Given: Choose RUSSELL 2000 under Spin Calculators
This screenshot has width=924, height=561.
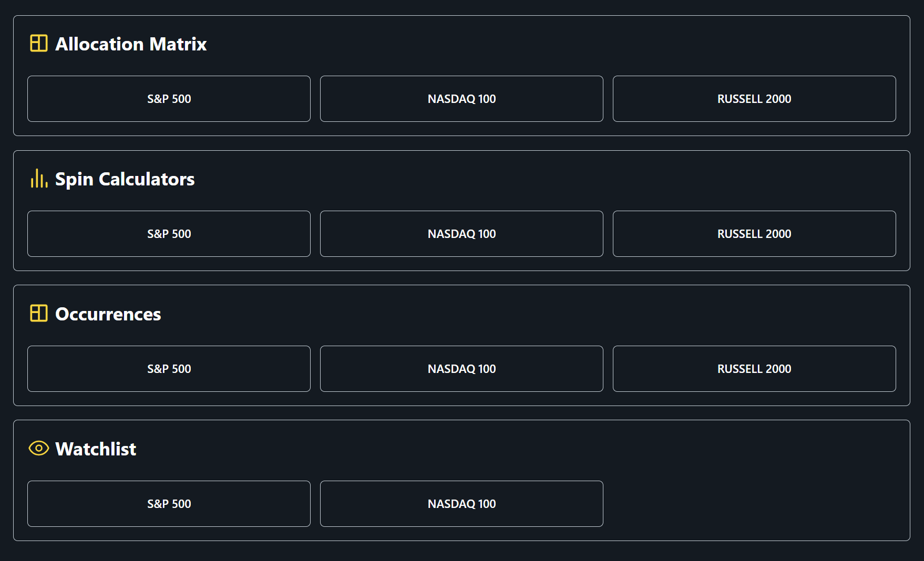Looking at the screenshot, I should [754, 234].
